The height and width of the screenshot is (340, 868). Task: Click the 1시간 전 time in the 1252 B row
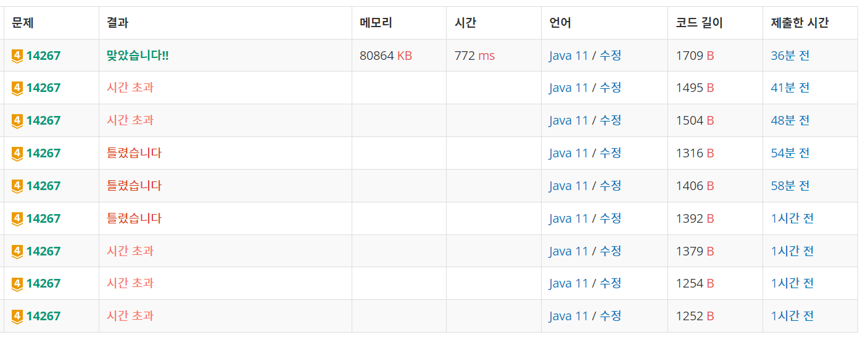coord(793,316)
